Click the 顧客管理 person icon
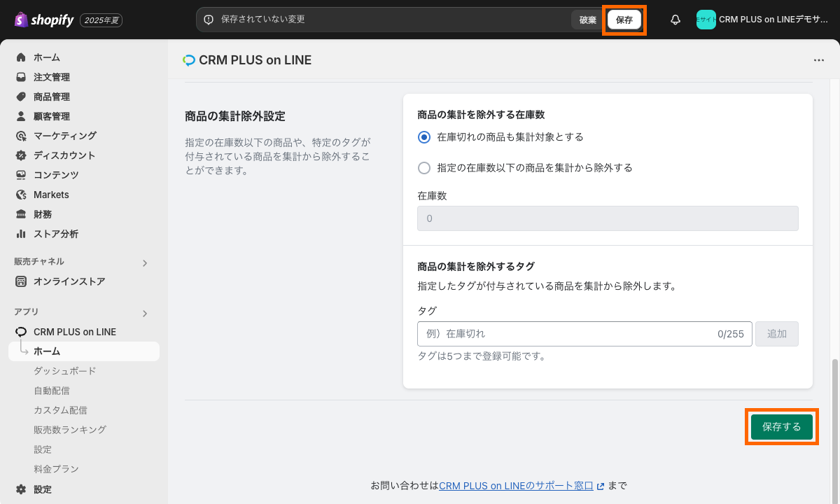840x504 pixels. click(21, 116)
